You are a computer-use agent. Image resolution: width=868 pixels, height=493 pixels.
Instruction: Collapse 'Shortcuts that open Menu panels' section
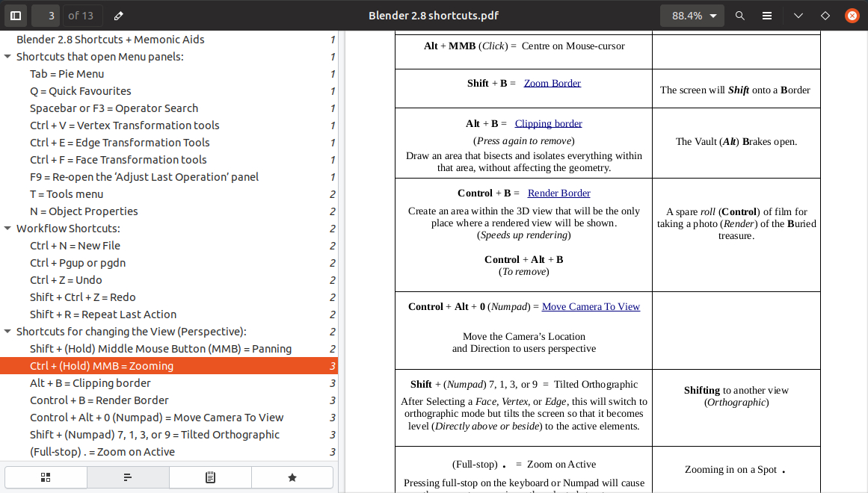click(x=7, y=57)
